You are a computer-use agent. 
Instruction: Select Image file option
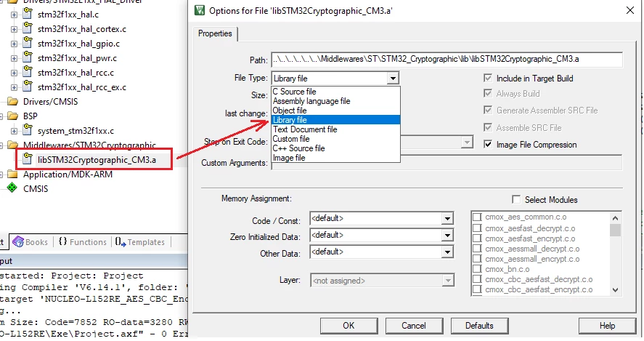pos(335,158)
